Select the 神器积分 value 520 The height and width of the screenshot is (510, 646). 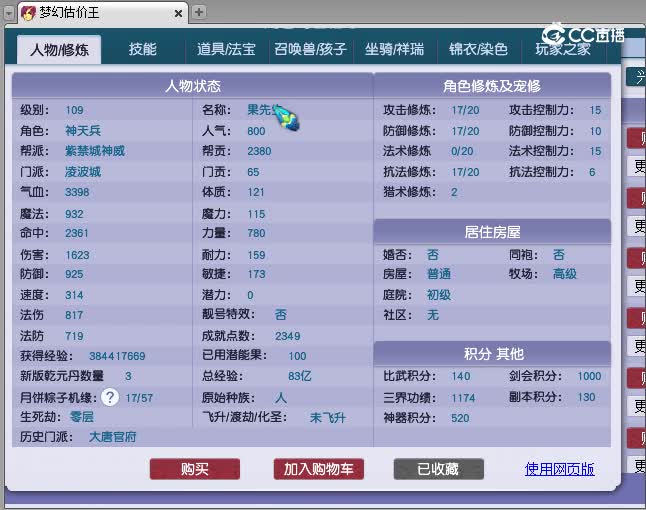[460, 418]
